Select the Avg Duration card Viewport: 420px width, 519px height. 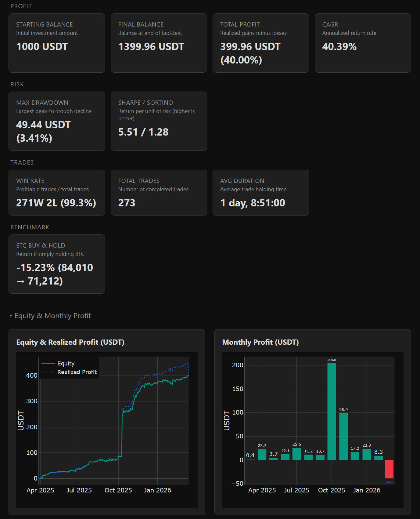[x=260, y=193]
